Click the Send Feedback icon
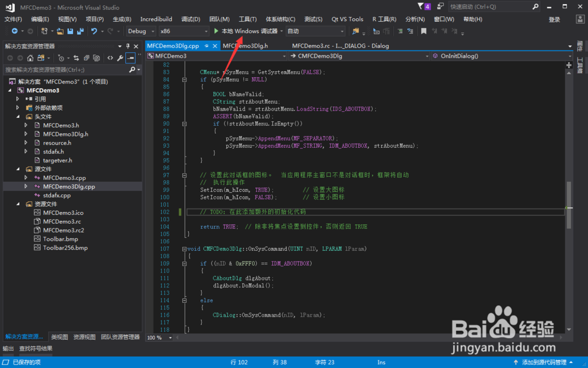Screen dimensions: 588x368 tap(440, 6)
